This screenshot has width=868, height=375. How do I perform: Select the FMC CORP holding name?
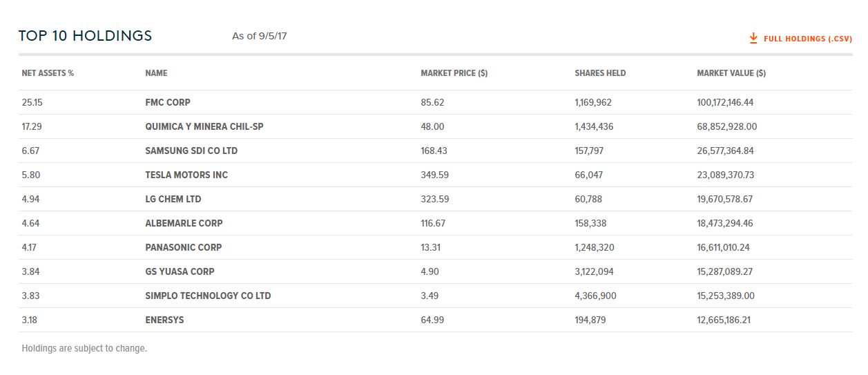[168, 102]
